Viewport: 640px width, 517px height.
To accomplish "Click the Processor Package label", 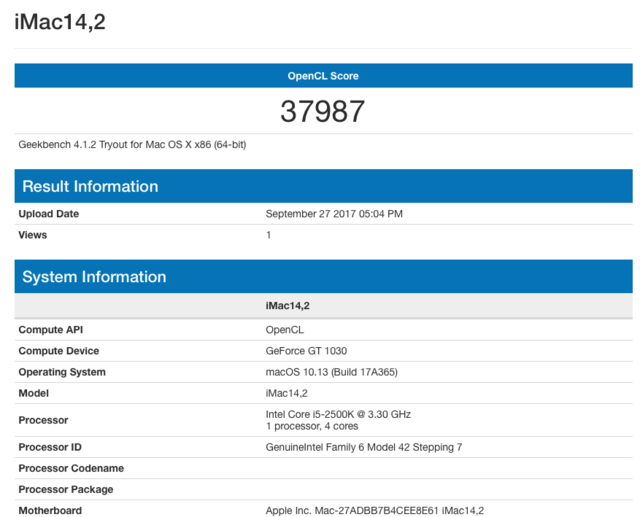I will point(66,490).
